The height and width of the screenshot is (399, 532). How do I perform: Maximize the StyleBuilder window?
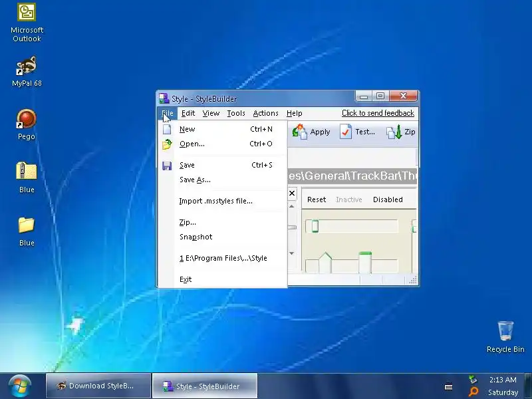coord(380,96)
